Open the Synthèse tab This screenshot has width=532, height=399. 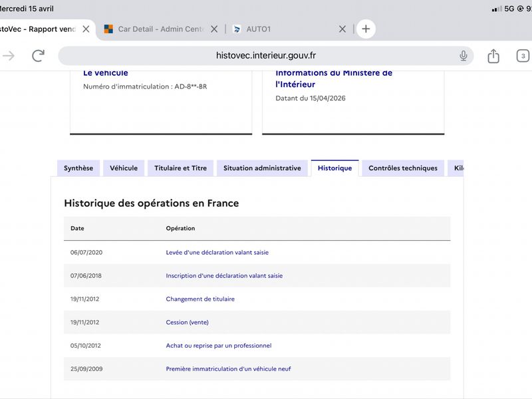(78, 168)
